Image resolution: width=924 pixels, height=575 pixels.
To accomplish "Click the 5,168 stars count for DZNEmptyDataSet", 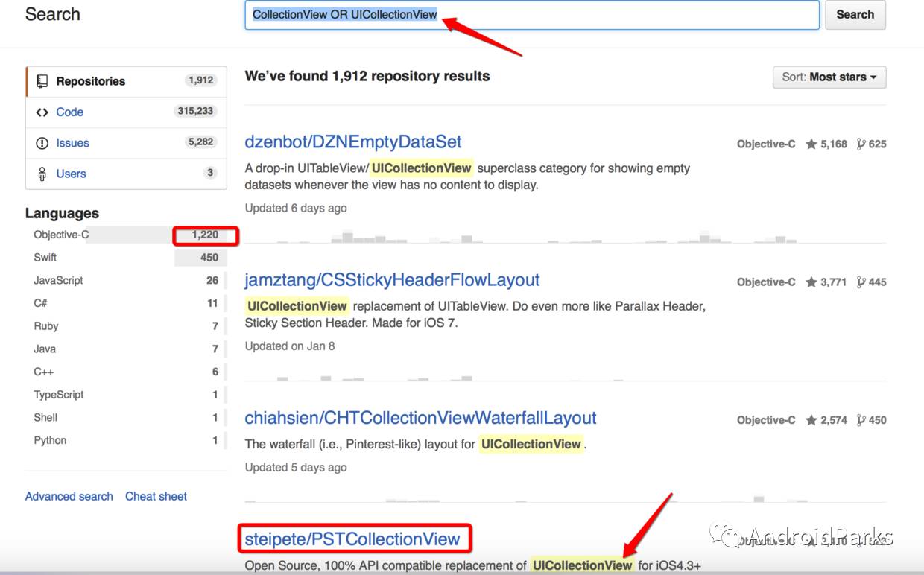I will (826, 144).
